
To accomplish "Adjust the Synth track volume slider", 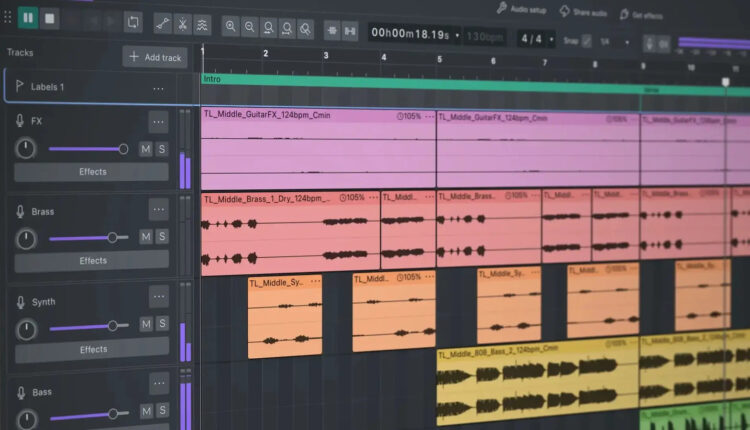I will click(x=89, y=326).
